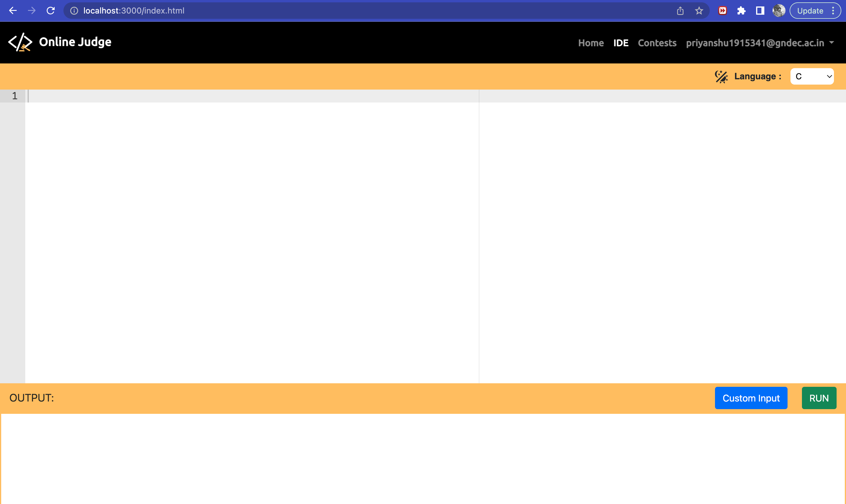
Task: Toggle the bookmark star for this page
Action: [x=699, y=11]
